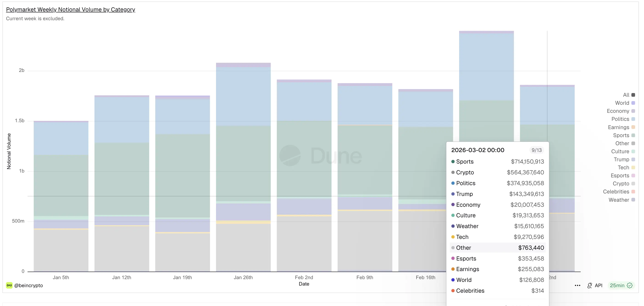The image size is (644, 306).
Task: Open the three-dots more options menu
Action: coord(577,286)
